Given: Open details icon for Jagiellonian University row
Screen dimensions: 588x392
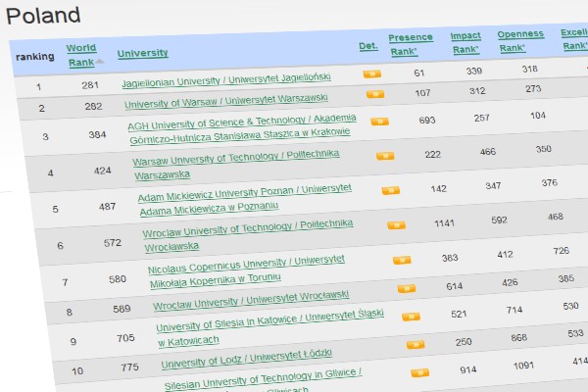Looking at the screenshot, I should coord(372,73).
